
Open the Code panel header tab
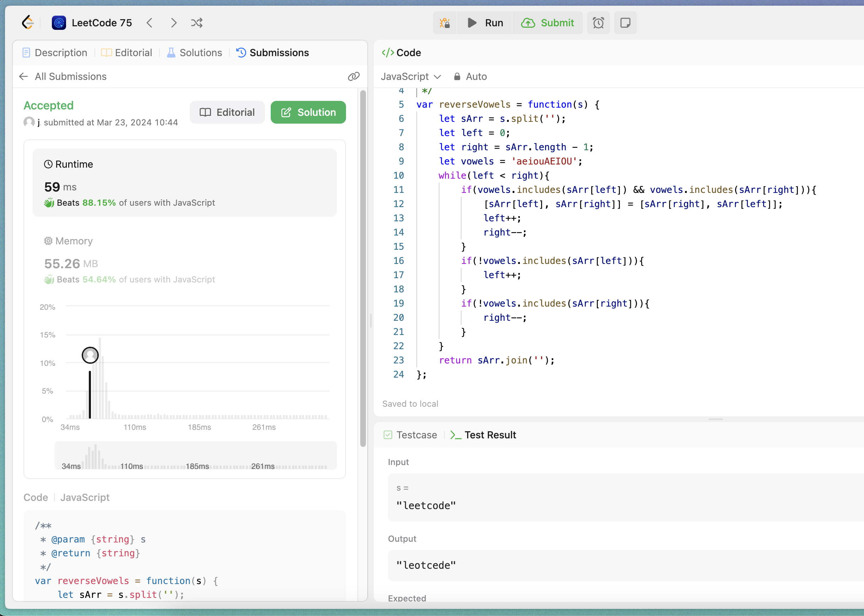click(401, 53)
